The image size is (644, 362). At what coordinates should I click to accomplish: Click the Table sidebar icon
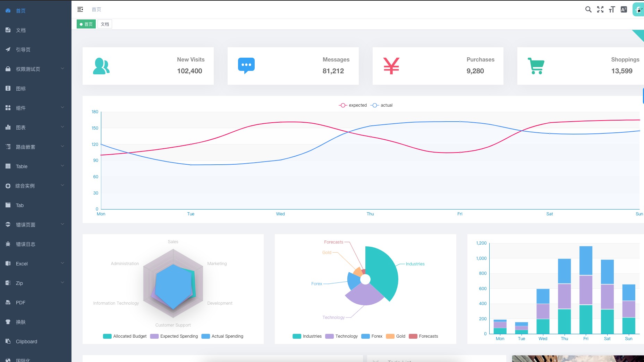click(x=8, y=166)
